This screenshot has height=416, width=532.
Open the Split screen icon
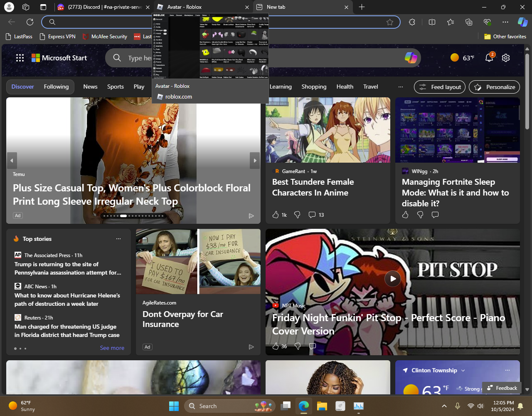click(432, 22)
